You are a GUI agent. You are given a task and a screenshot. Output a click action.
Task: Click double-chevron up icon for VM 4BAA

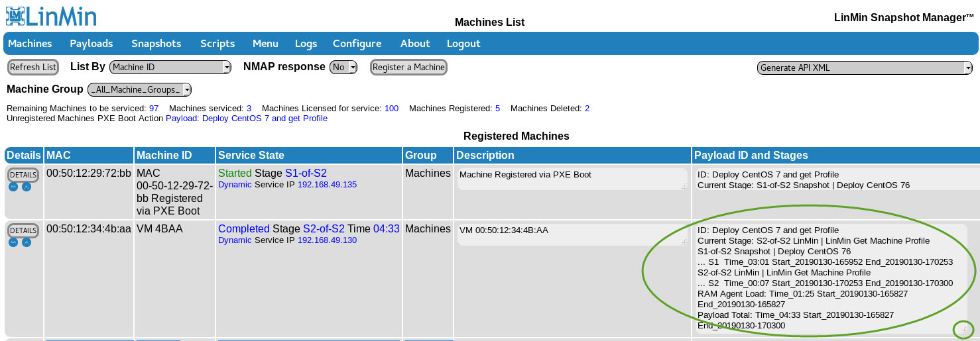[13, 242]
